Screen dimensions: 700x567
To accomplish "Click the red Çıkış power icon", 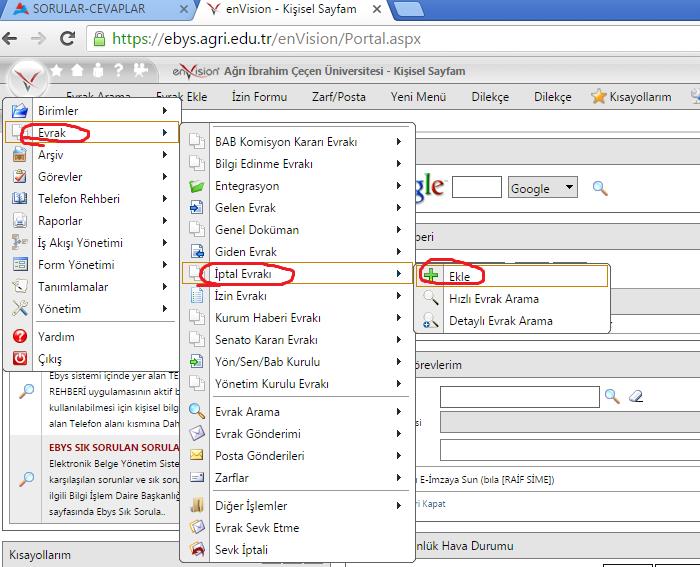I will click(20, 359).
